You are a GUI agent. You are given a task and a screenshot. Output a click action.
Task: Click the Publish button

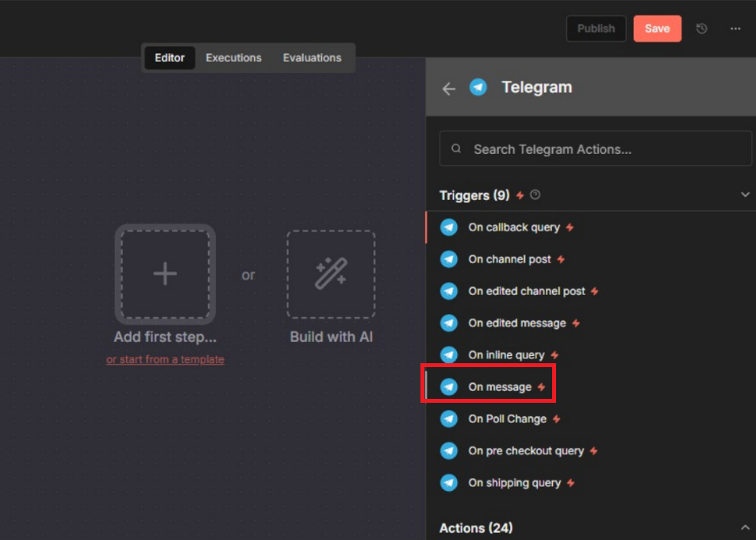(x=596, y=29)
